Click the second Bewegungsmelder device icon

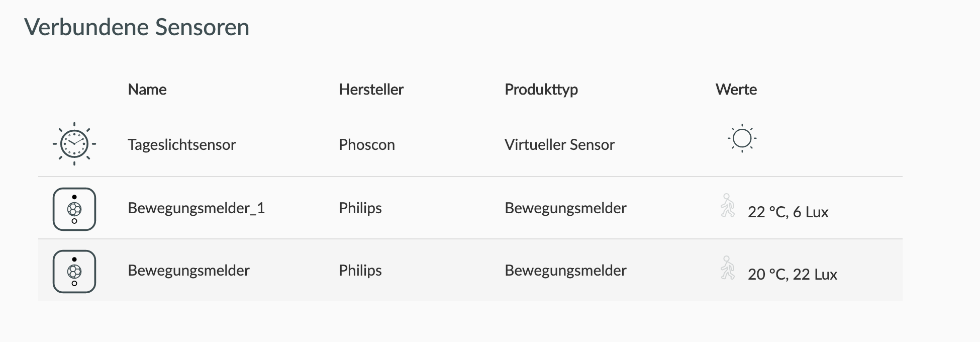[74, 271]
